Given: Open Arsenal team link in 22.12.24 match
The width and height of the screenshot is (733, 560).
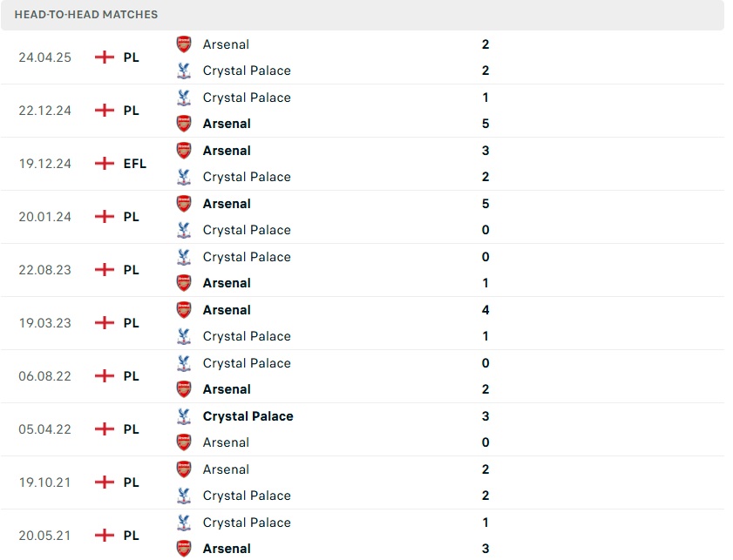Looking at the screenshot, I should (227, 124).
